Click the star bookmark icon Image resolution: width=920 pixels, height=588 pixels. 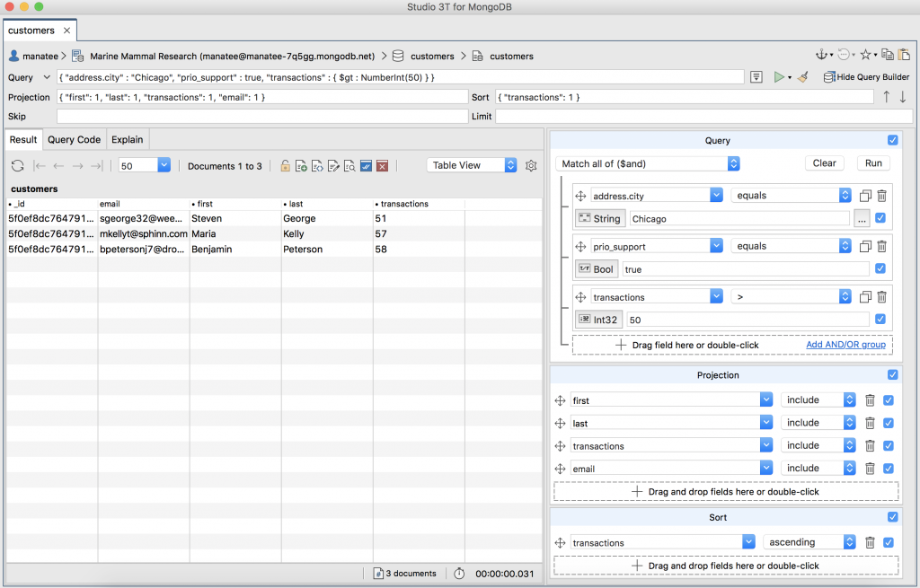click(865, 55)
